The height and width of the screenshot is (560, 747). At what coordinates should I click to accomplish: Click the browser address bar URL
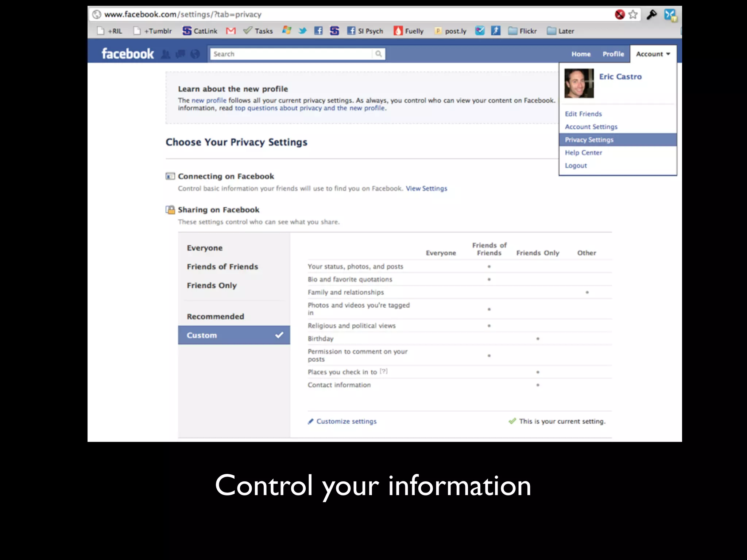coord(183,15)
